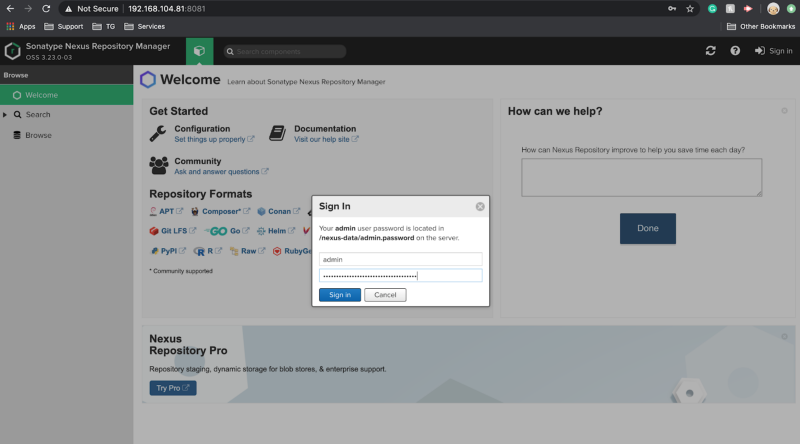Close the Sign In dialog with X
This screenshot has width=800, height=444.
480,207
